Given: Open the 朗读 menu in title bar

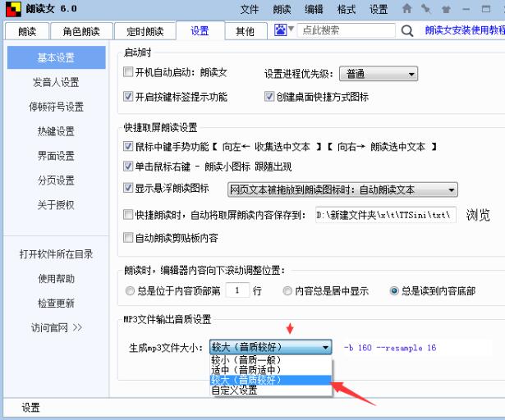Looking at the screenshot, I should click(x=282, y=9).
